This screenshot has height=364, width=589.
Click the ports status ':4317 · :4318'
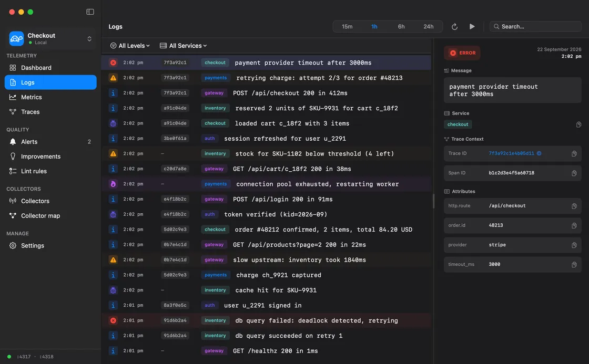pos(35,357)
